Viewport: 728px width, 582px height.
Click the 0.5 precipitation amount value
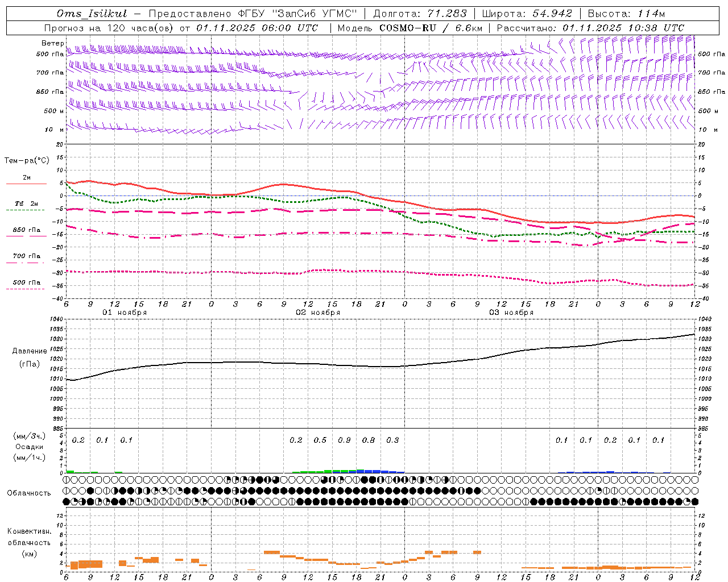tap(320, 440)
